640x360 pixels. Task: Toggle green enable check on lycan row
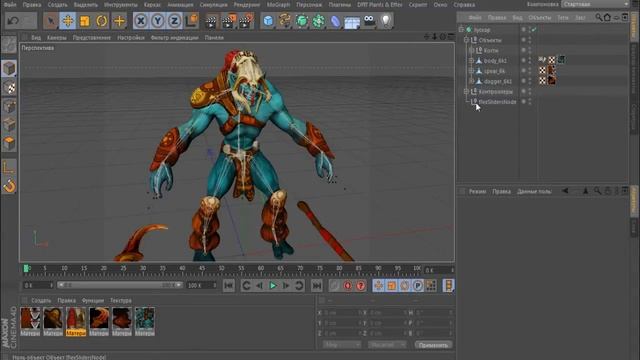[533, 29]
